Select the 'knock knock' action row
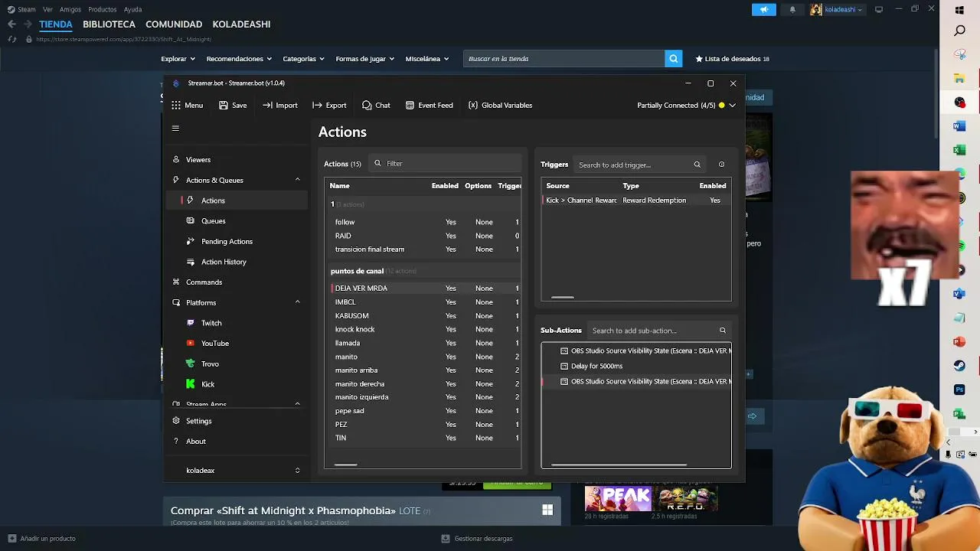This screenshot has width=980, height=551. tap(426, 330)
